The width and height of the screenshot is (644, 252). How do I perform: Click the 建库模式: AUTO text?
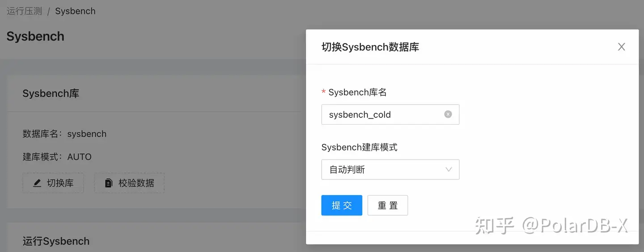[57, 157]
